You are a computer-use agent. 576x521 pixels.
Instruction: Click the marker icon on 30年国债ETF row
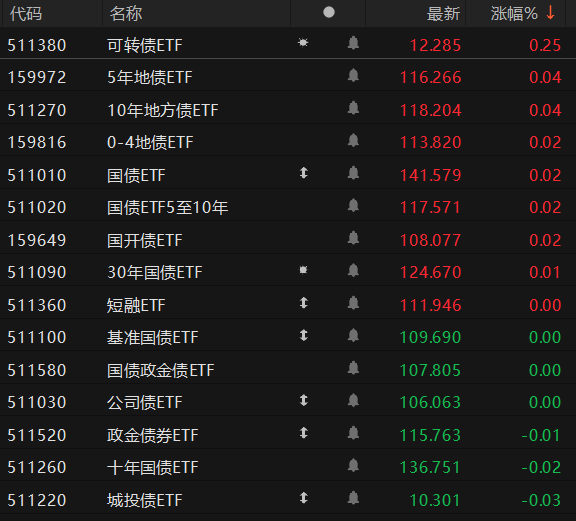303,270
